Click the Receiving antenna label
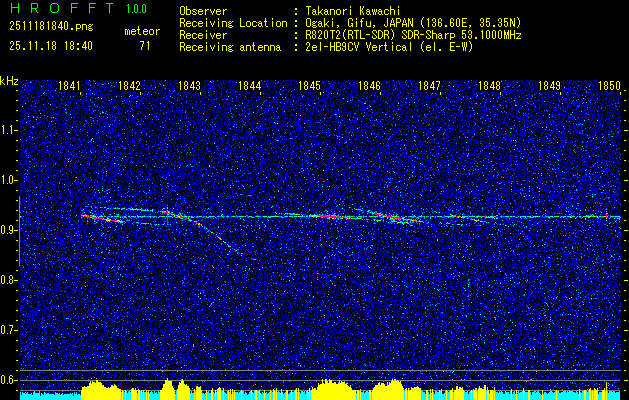Viewport: 629px width, 400px height. coord(230,47)
